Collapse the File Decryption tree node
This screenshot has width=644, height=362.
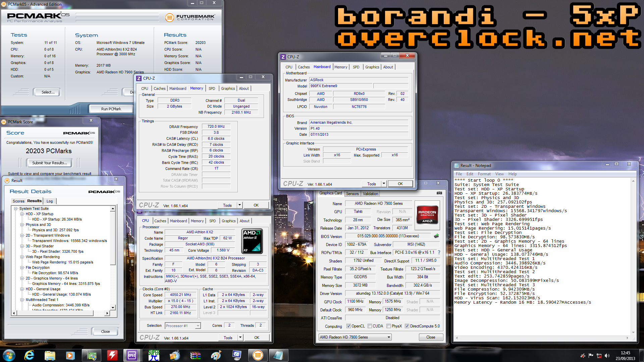[22, 267]
